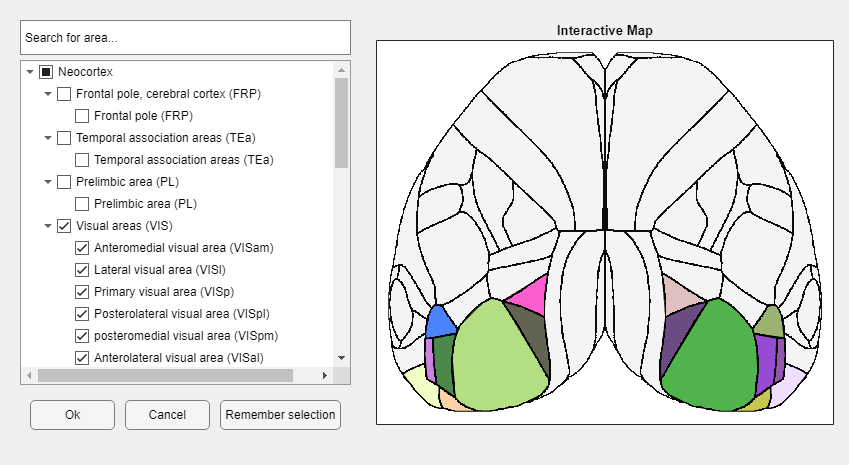This screenshot has width=849, height=465.
Task: Uncheck Primary visual area (VISp)
Action: 82,292
